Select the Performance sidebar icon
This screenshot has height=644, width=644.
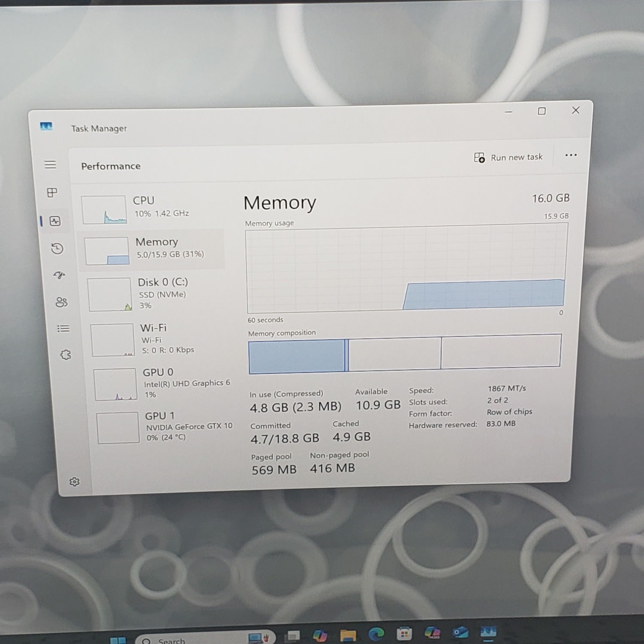(x=55, y=221)
